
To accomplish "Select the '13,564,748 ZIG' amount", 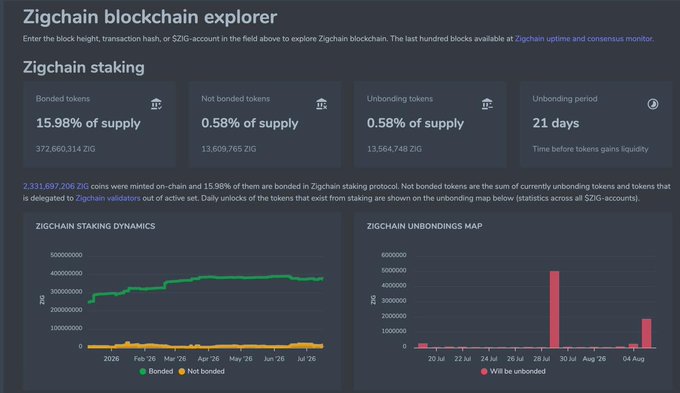I will 394,149.
